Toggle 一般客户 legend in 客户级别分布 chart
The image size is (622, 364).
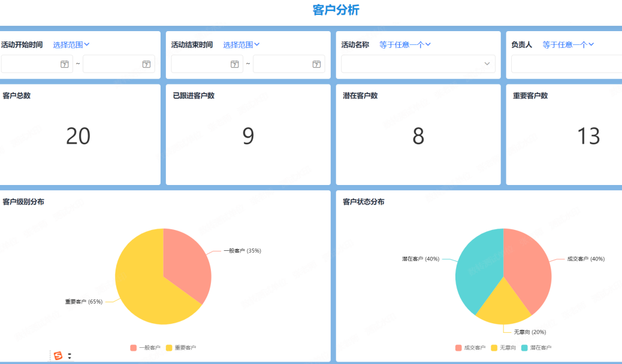pos(145,347)
